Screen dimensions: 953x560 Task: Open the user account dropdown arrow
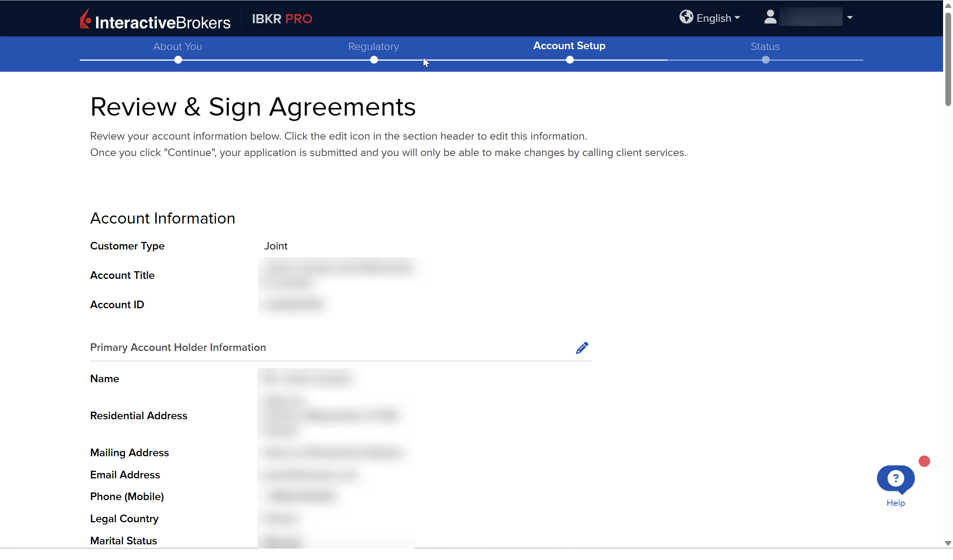tap(850, 18)
